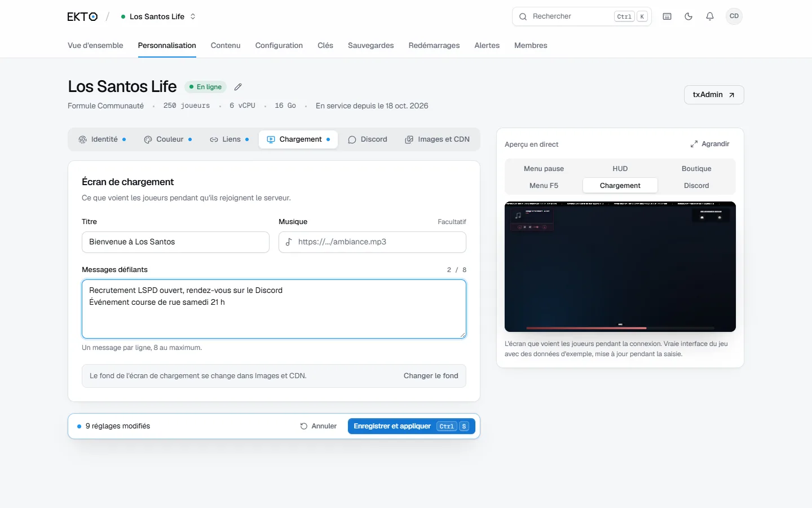Open the Sauvegardes tab

pyautogui.click(x=371, y=45)
